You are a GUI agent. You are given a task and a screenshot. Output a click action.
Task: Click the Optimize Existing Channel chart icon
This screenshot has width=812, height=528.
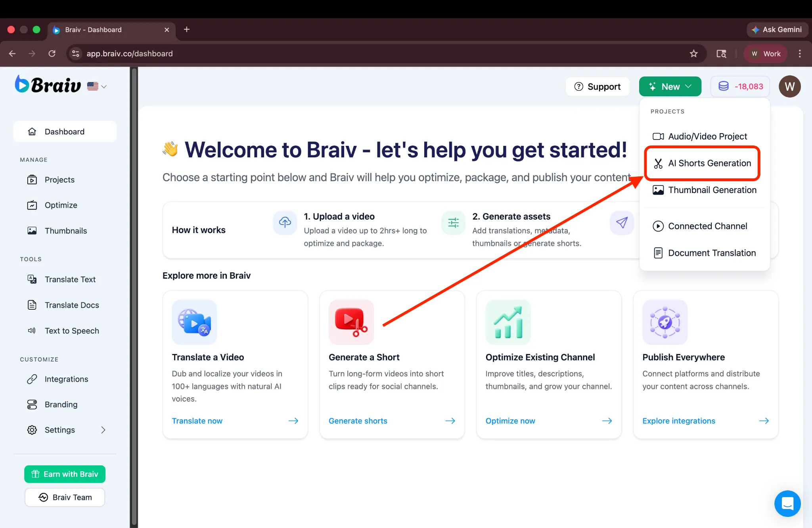(508, 322)
